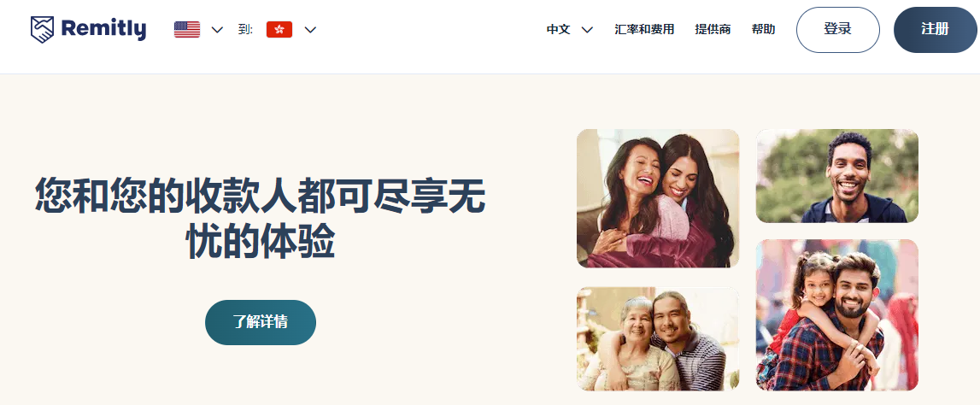This screenshot has height=405, width=980.
Task: Go to the 提供商 link
Action: pos(713,29)
